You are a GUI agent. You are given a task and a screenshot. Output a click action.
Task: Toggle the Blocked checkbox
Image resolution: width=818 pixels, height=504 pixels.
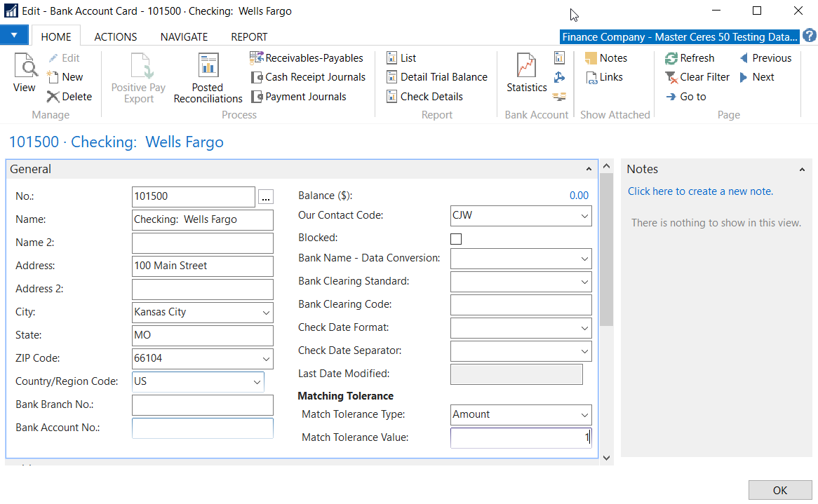tap(456, 238)
